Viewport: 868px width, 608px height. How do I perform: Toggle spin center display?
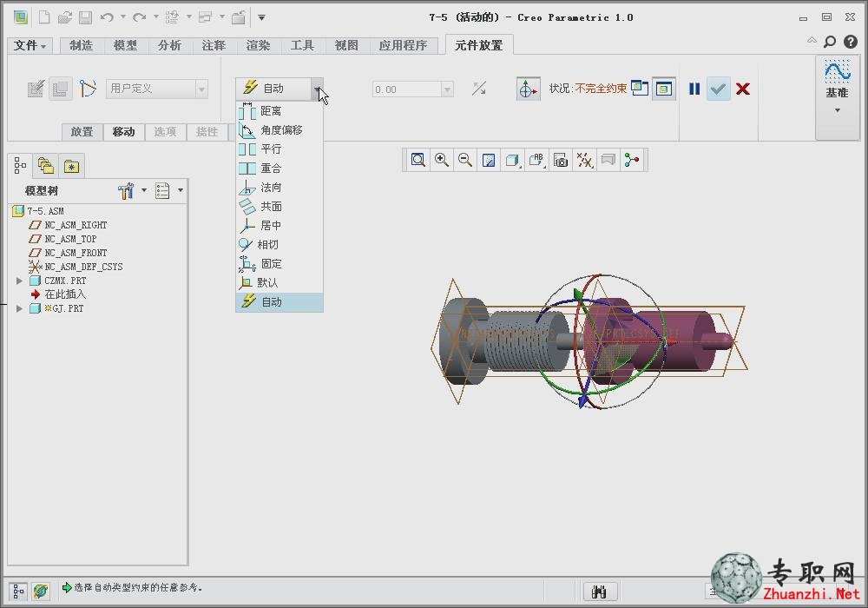(x=632, y=161)
